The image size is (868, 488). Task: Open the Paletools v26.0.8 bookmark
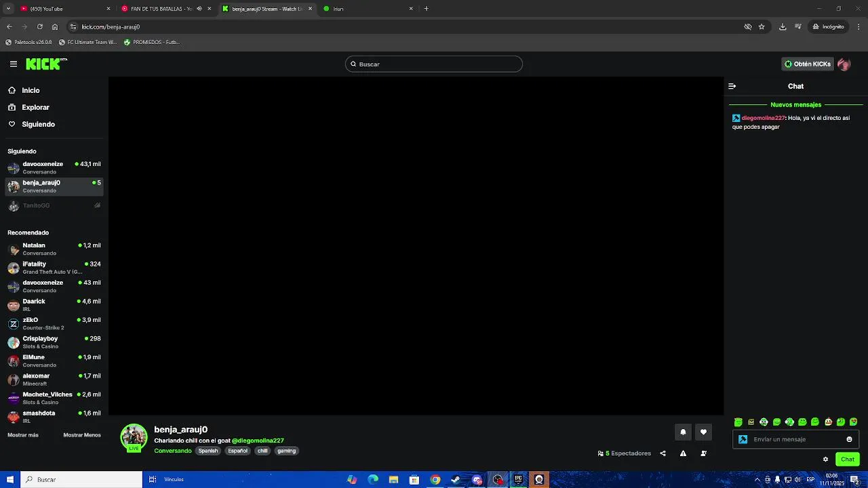(x=28, y=42)
